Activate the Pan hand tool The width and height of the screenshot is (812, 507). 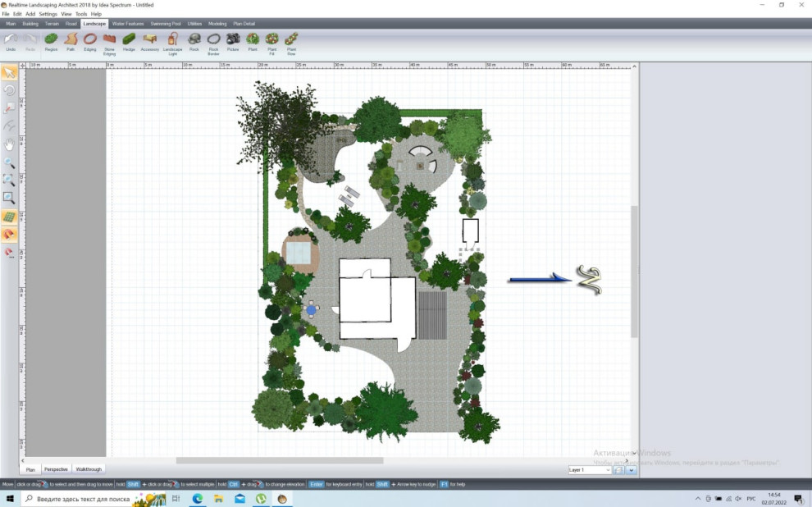pos(9,144)
